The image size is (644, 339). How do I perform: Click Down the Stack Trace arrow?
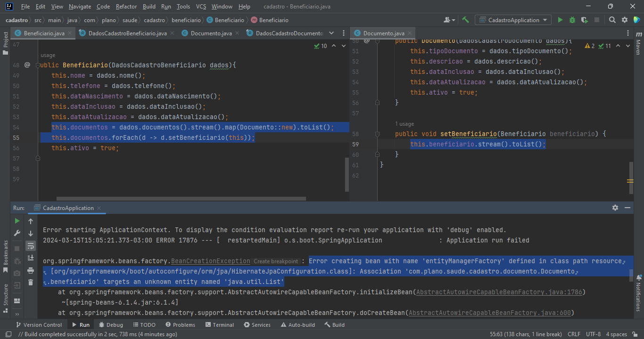(x=31, y=233)
